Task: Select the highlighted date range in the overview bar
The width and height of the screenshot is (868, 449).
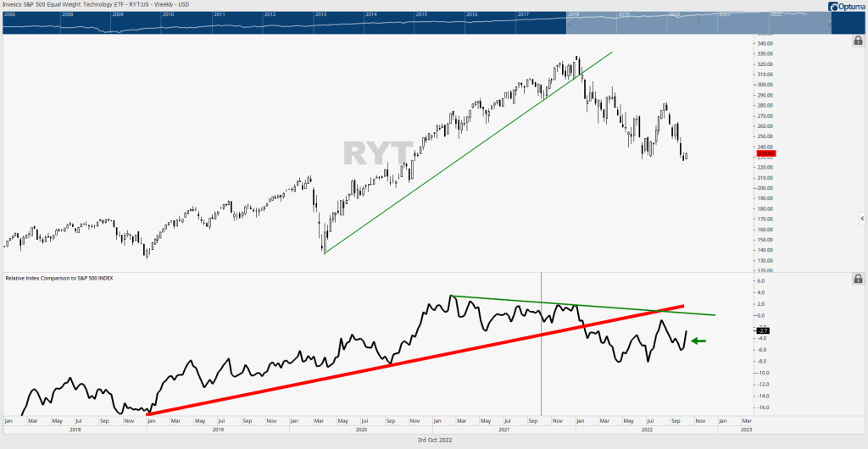Action: coord(698,23)
